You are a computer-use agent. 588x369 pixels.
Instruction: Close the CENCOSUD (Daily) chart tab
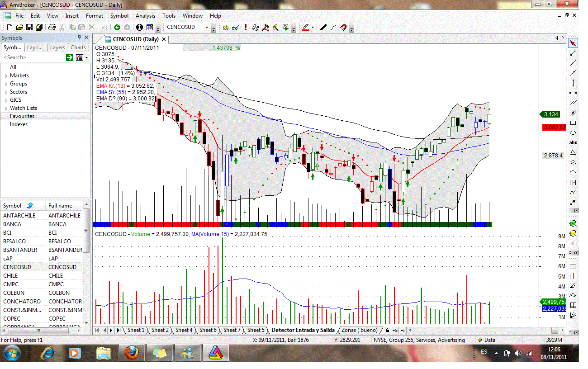coord(164,39)
